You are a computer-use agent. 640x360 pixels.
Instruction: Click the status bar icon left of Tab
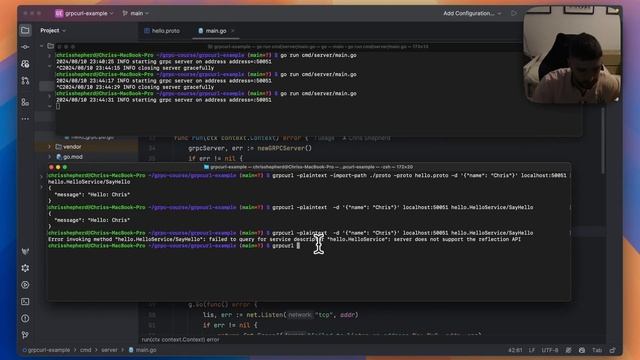click(x=582, y=350)
